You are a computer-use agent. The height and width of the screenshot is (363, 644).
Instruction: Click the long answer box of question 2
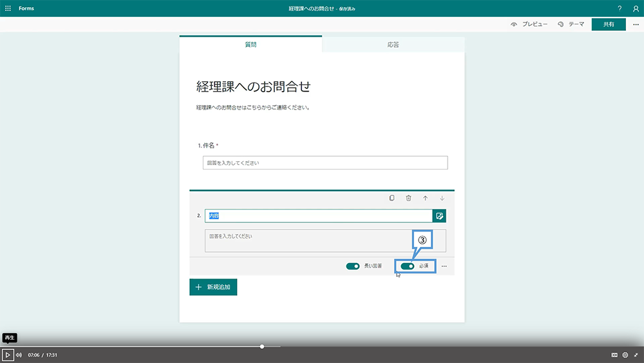click(x=325, y=240)
